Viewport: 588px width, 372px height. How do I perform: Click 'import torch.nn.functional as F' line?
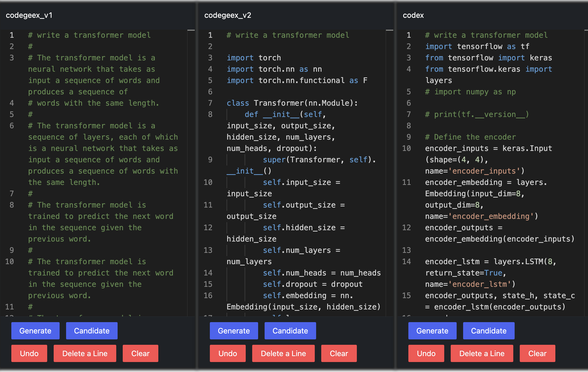[297, 80]
